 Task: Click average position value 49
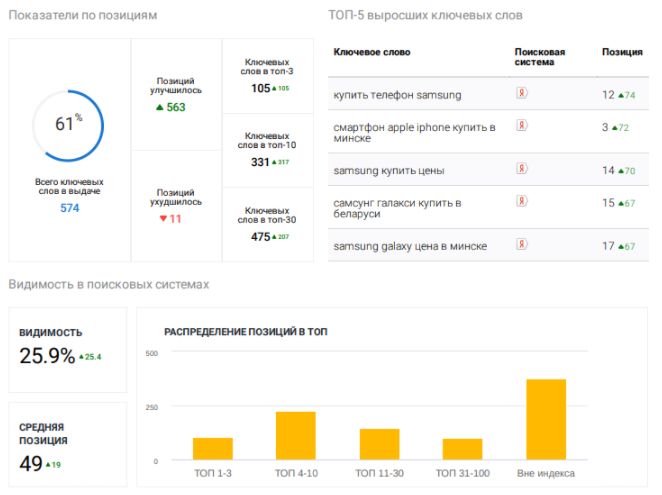tap(31, 464)
